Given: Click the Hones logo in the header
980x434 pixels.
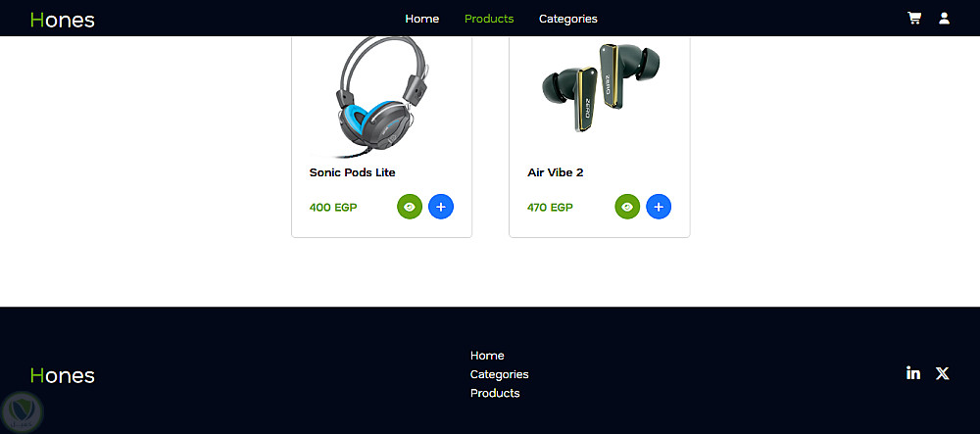Looking at the screenshot, I should [x=63, y=20].
